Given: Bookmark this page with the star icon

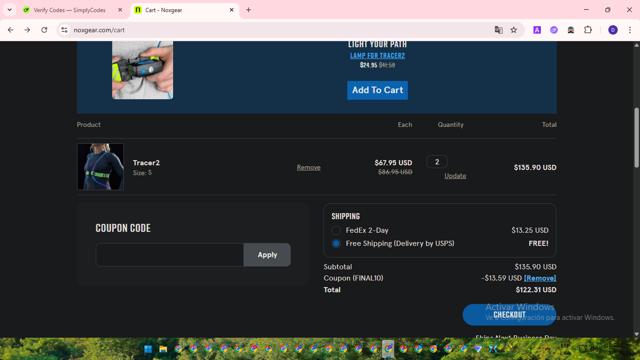Looking at the screenshot, I should click(x=513, y=30).
